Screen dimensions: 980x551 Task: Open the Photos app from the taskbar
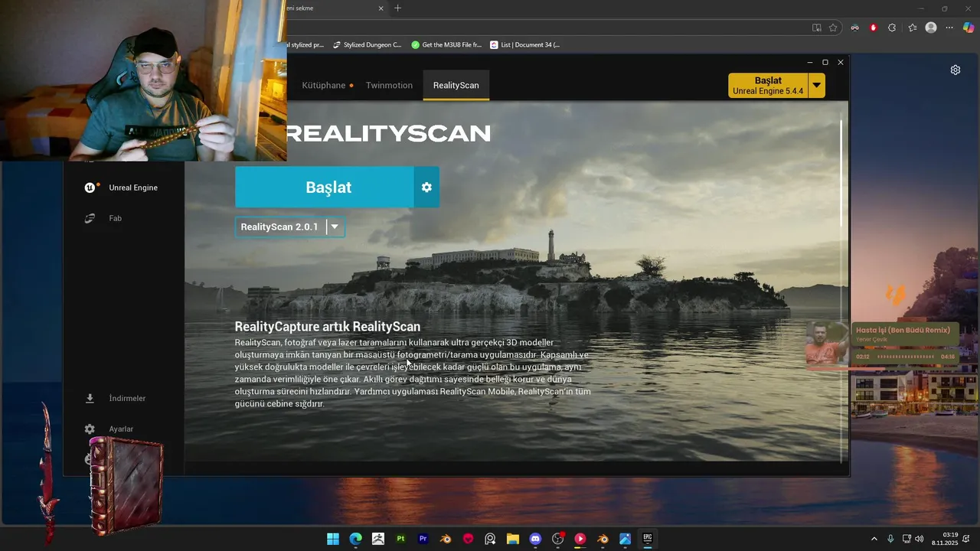(625, 539)
